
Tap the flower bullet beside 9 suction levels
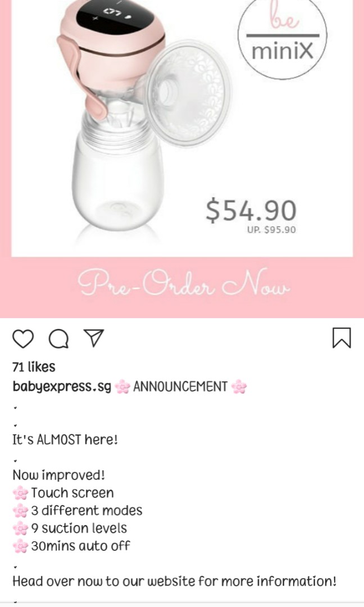point(20,529)
